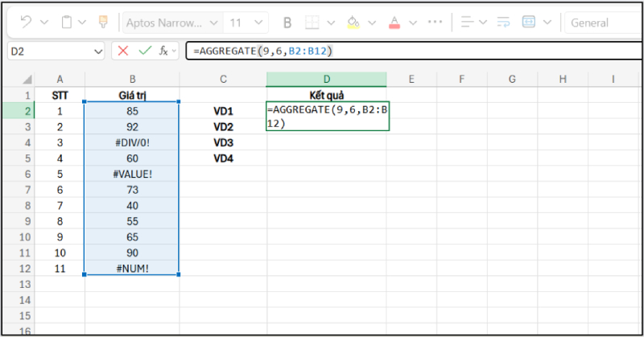Apply the red font color

(394, 23)
